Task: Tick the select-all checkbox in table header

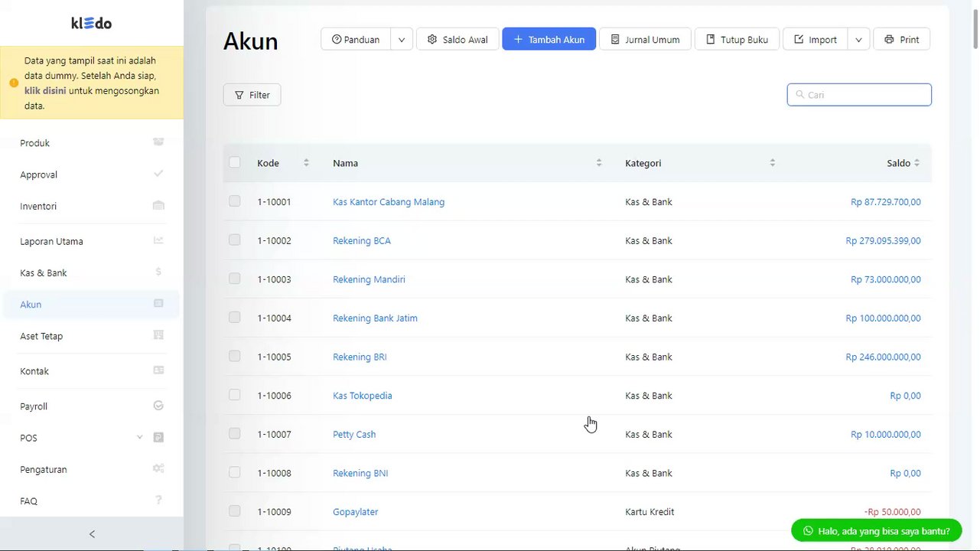Action: pyautogui.click(x=234, y=162)
